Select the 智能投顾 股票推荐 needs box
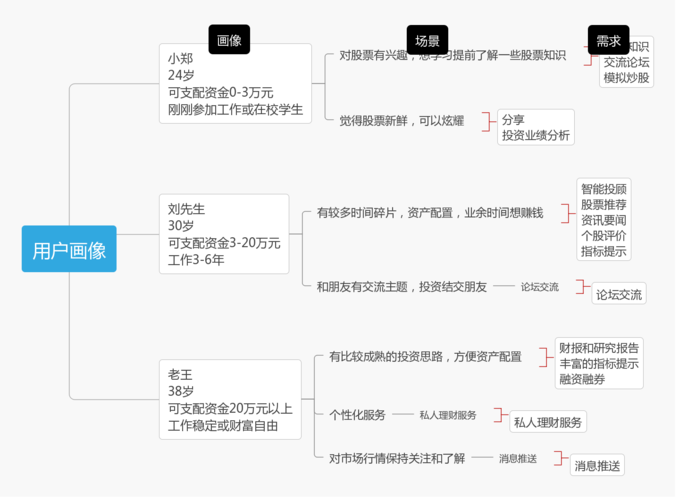The image size is (679, 500). pyautogui.click(x=604, y=219)
